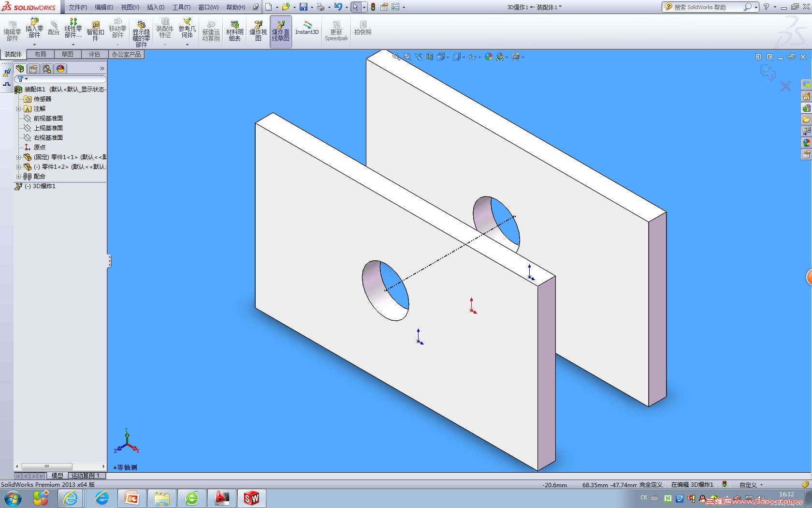Switch to the 运动算例 1 bottom tab
Screen dimensions: 812x508
pyautogui.click(x=86, y=476)
